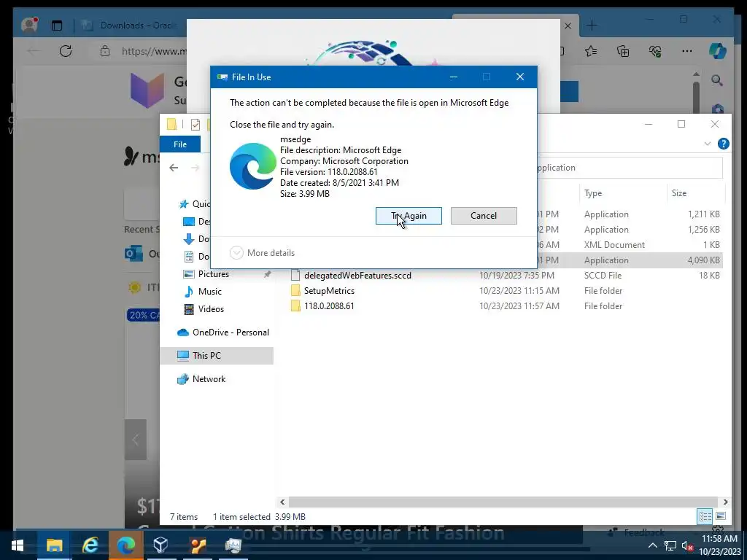
Task: Open File Explorer help question-mark icon
Action: point(723,144)
